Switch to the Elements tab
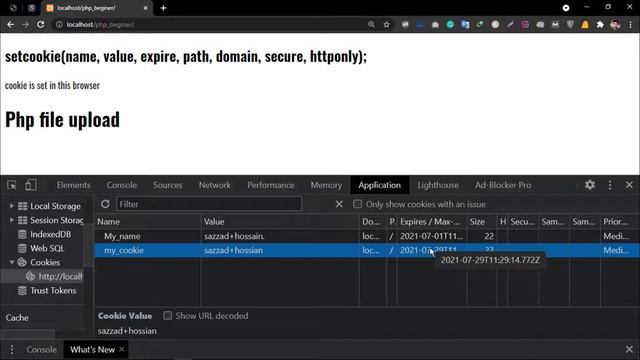This screenshot has width=640, height=360. 73,185
